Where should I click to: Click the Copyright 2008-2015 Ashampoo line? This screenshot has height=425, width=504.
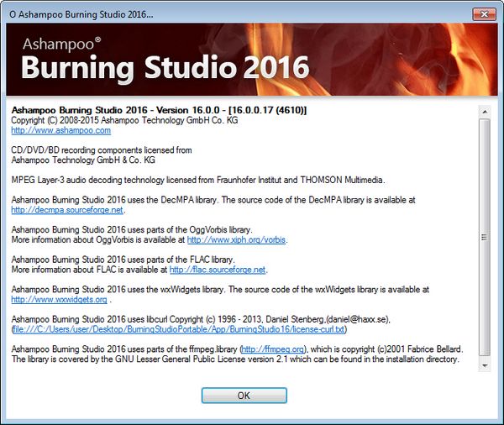click(x=124, y=121)
